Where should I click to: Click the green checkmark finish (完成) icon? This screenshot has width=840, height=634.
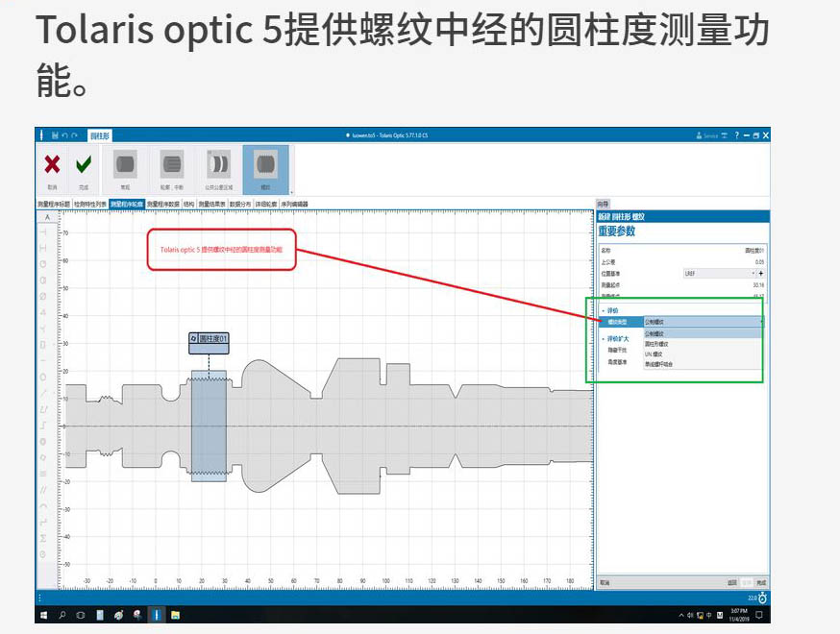[84, 164]
